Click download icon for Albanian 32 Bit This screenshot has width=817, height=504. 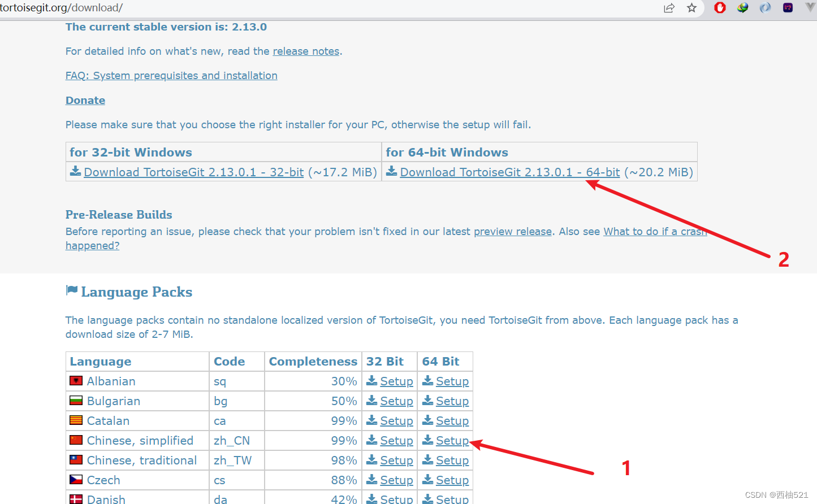371,380
